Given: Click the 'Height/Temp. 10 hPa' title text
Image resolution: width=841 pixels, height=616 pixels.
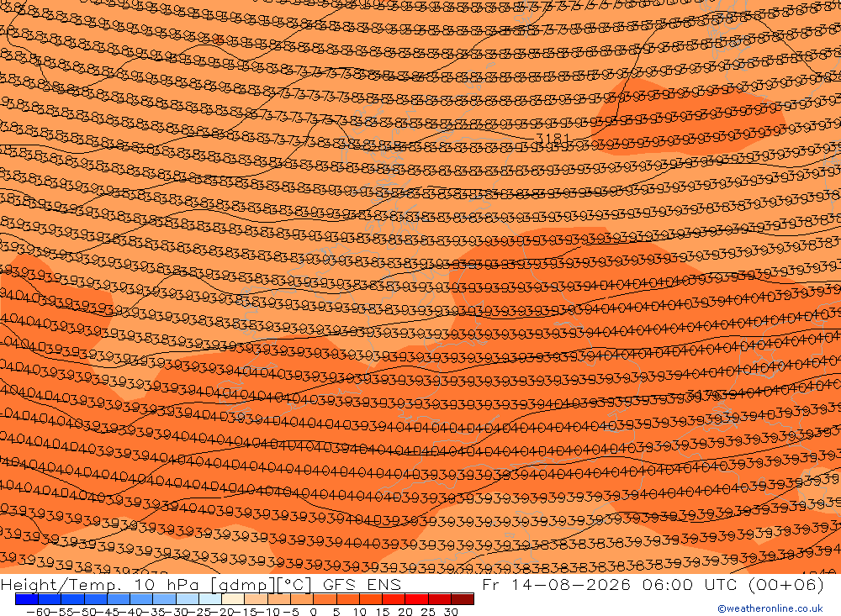Looking at the screenshot, I should click(100, 585).
